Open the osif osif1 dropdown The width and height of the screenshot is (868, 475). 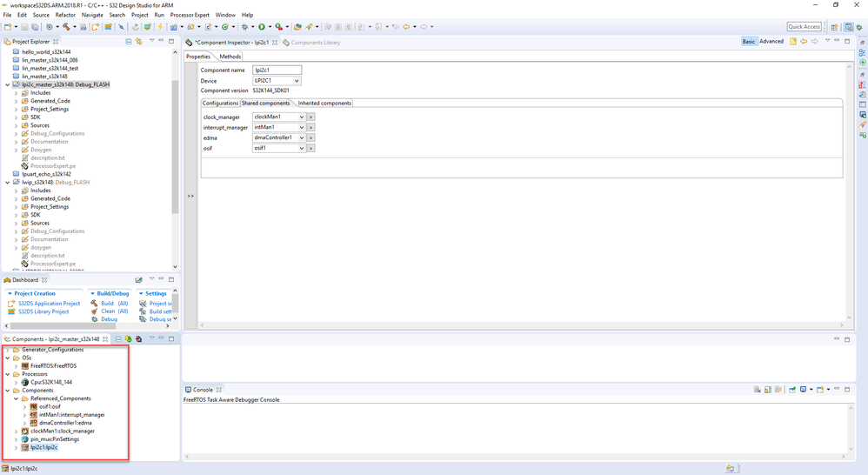click(302, 149)
